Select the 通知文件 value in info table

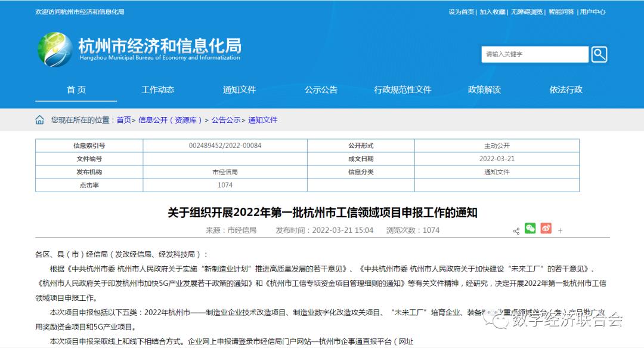coord(497,172)
